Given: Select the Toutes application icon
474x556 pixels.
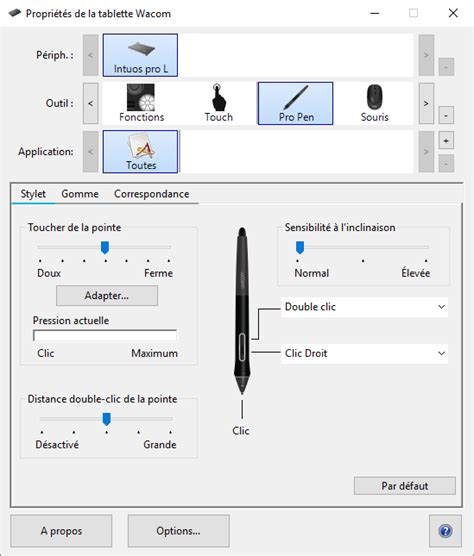Looking at the screenshot, I should [x=140, y=151].
